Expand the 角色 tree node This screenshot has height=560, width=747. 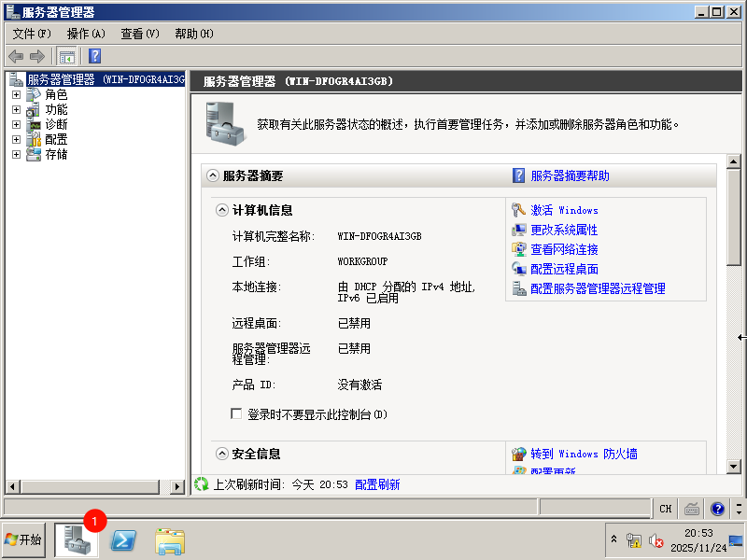click(16, 95)
